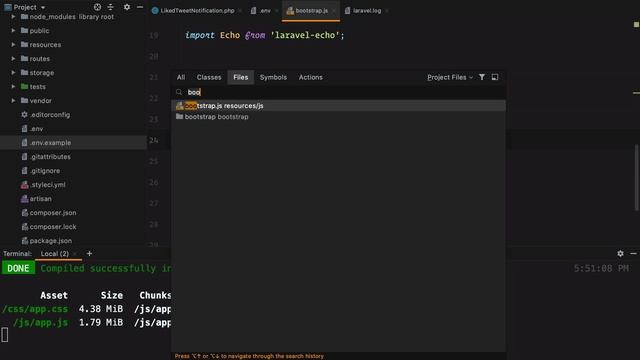
Task: Select the artisan file
Action: pos(40,199)
